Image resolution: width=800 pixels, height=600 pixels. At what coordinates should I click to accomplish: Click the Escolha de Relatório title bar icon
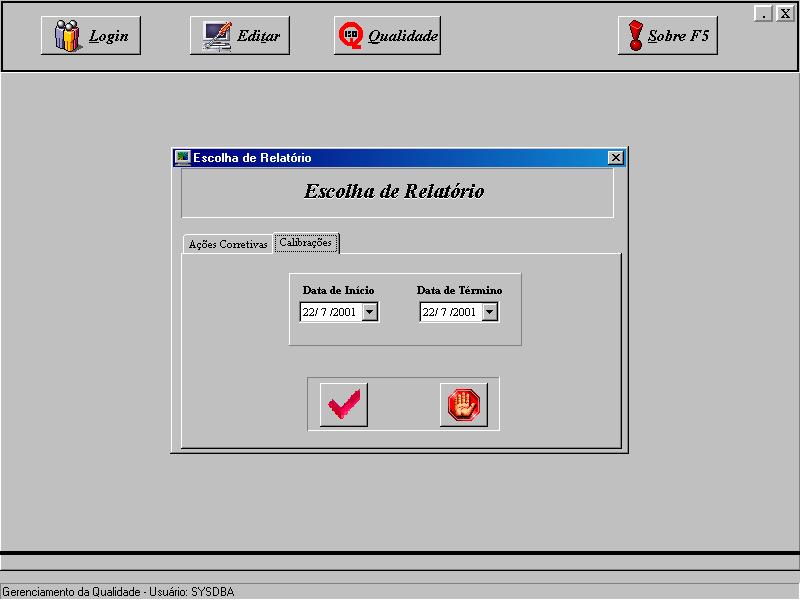click(x=182, y=157)
